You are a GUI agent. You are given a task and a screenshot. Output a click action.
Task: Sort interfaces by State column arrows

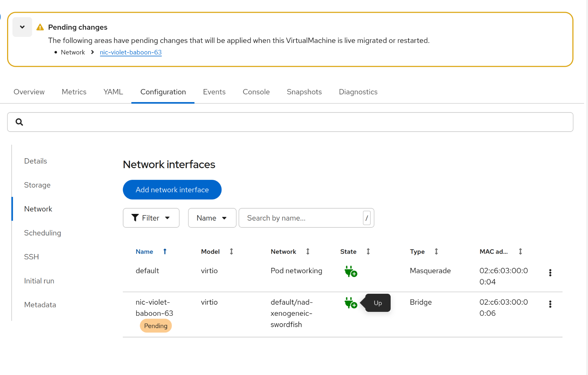[368, 252]
